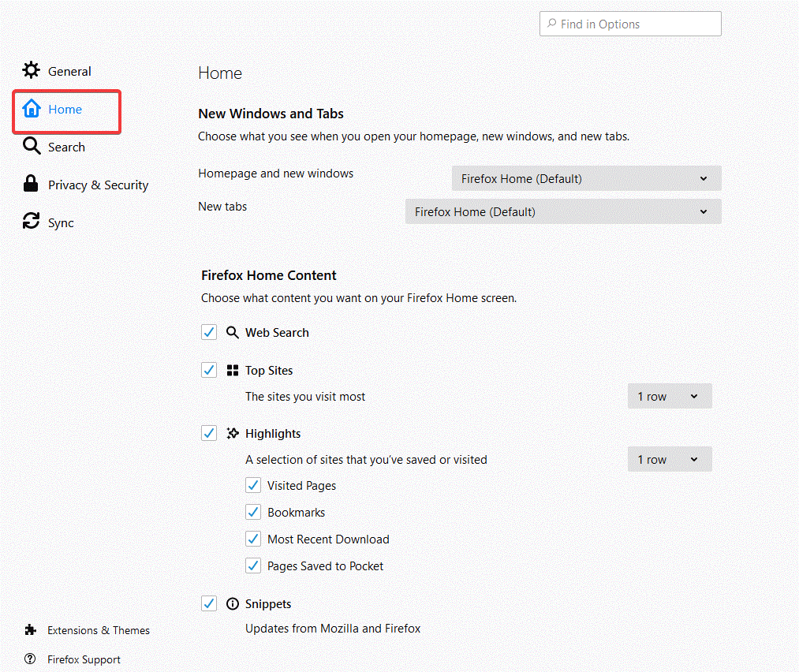Select the Search section in sidebar
Screen dimensions: 799x672
tap(65, 146)
